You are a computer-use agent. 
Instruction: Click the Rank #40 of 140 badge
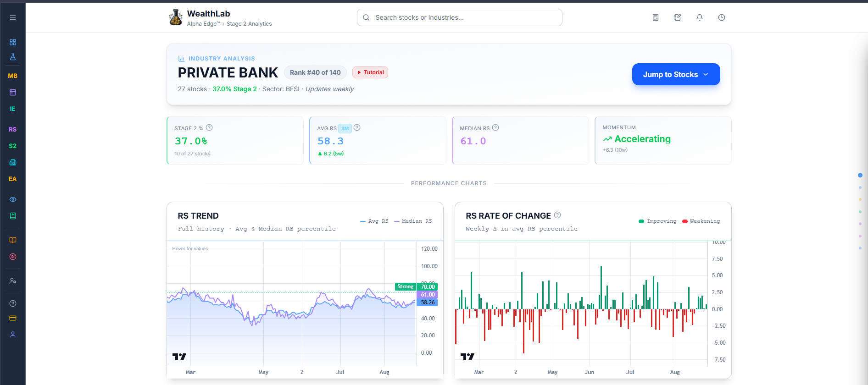coord(315,72)
